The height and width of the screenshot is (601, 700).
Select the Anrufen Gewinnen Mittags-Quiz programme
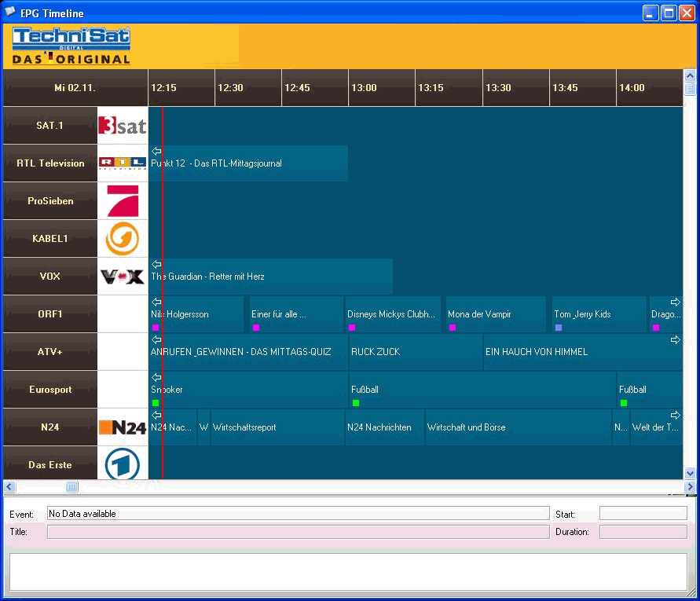pos(248,352)
